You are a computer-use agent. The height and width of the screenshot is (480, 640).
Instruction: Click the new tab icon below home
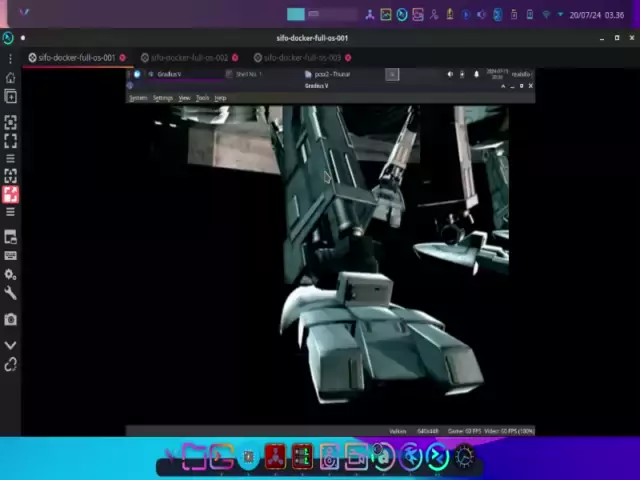click(10, 96)
